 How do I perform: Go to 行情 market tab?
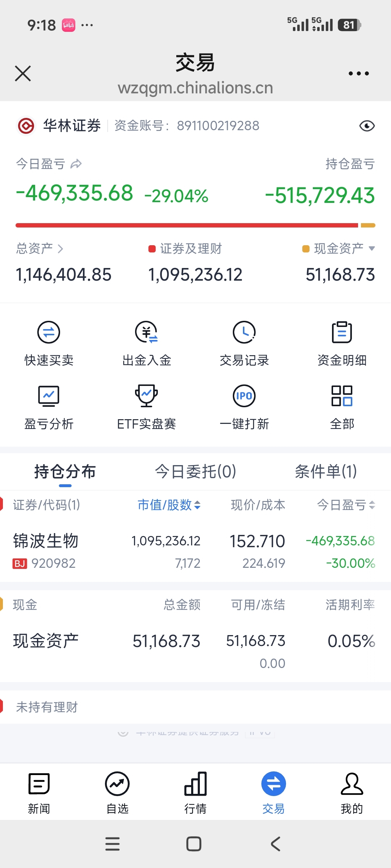pos(195,793)
